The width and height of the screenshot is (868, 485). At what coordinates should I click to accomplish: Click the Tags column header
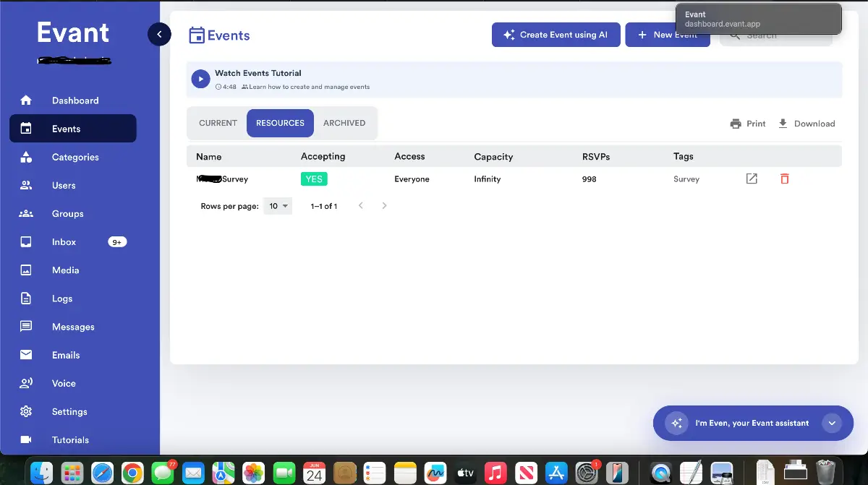(x=683, y=156)
